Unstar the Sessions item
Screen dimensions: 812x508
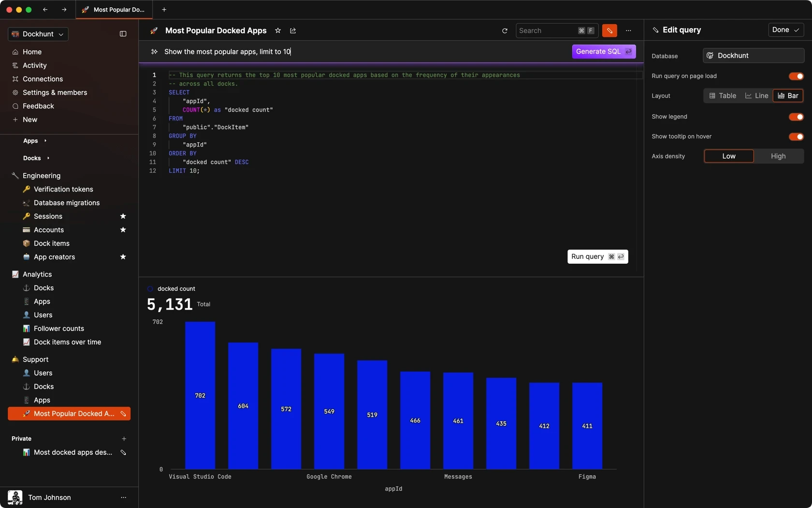point(123,216)
